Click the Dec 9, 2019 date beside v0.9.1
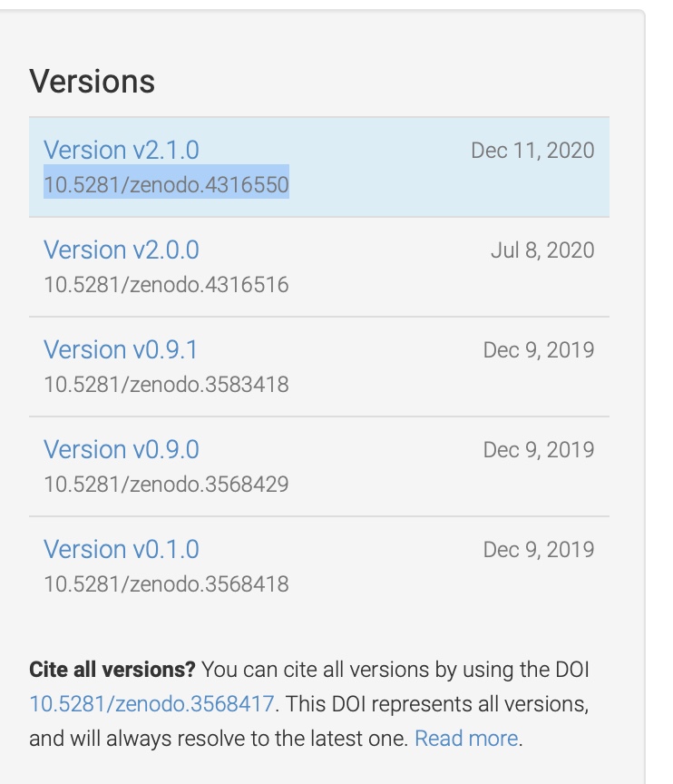The width and height of the screenshot is (673, 784). click(539, 350)
